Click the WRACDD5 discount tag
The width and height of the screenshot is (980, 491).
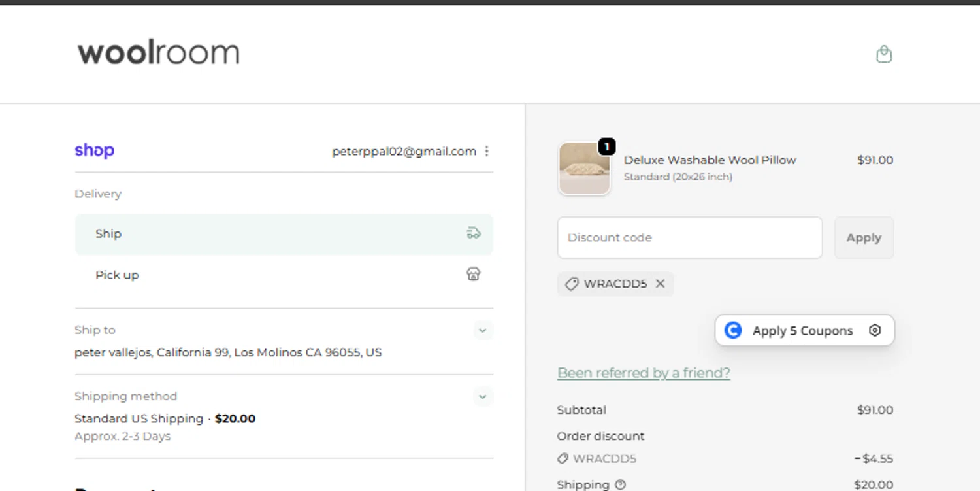608,284
